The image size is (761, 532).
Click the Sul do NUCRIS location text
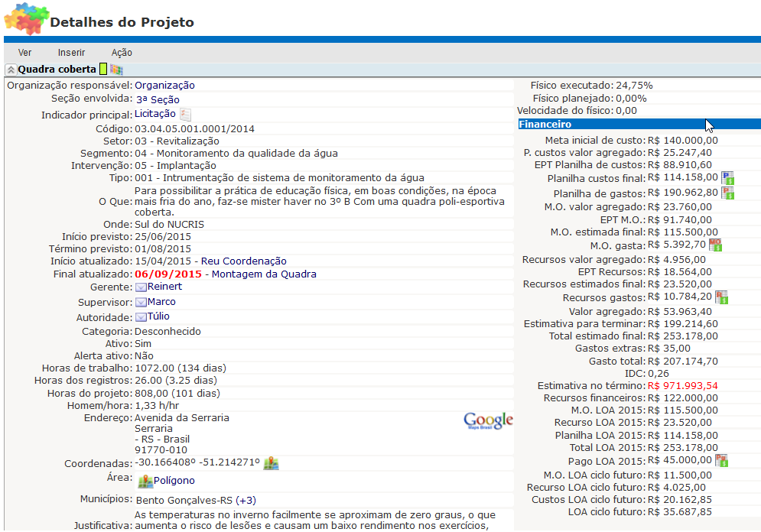(x=169, y=225)
